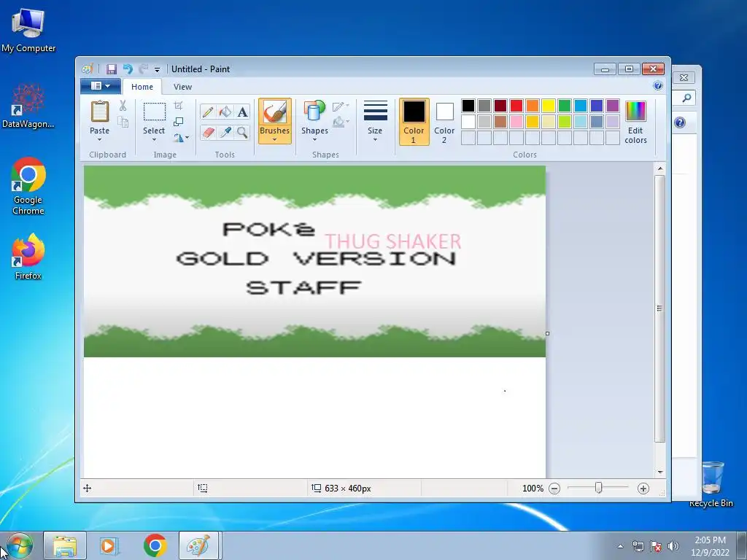This screenshot has height=560, width=747.
Task: Click the Select rectangle icon
Action: [x=155, y=112]
